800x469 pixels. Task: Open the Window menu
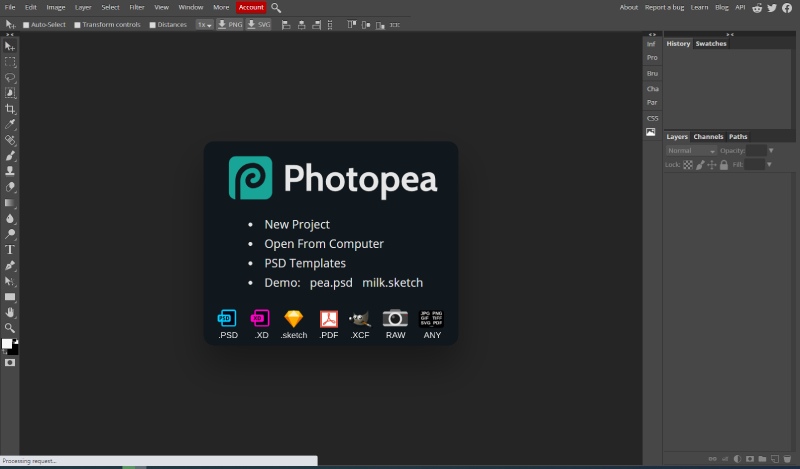click(x=191, y=8)
